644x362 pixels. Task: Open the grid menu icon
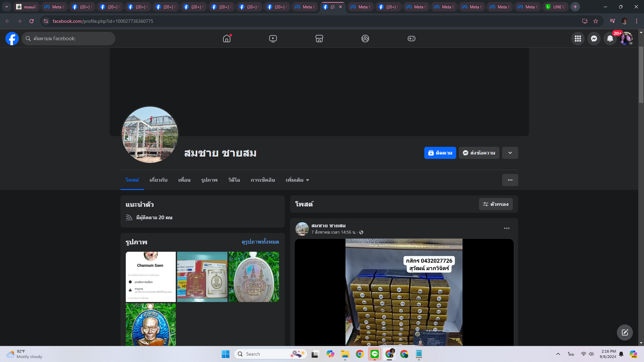click(578, 39)
